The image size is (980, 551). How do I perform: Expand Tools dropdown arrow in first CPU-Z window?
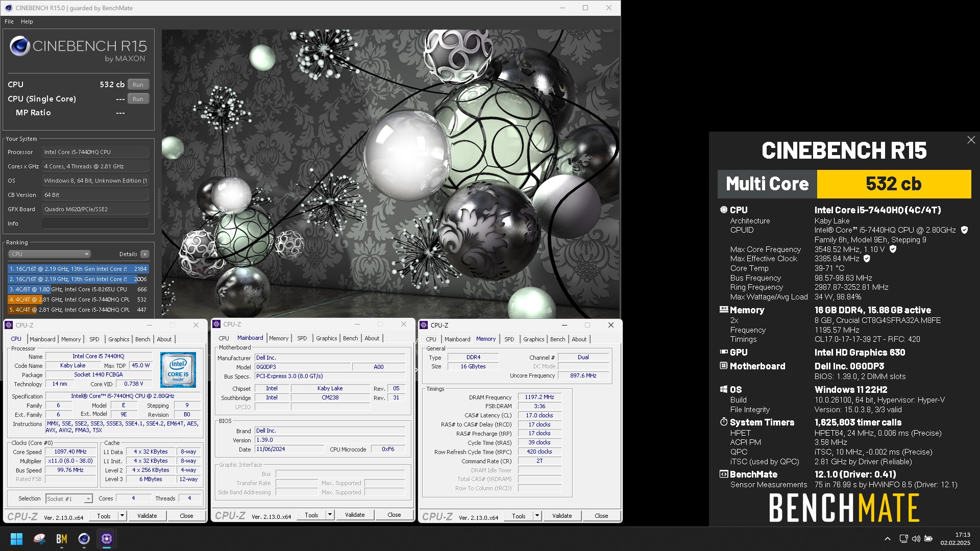click(x=122, y=516)
